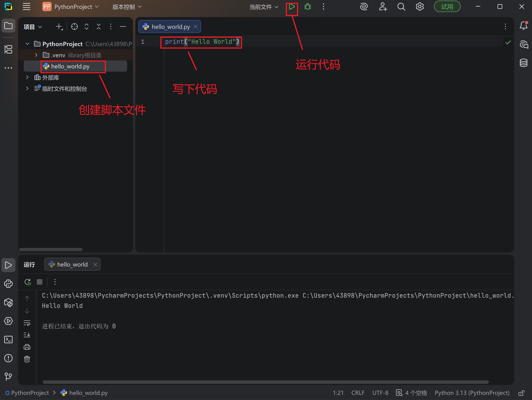The image size is (532, 400).
Task: Click the green Run button in the toolbar
Action: coord(292,7)
